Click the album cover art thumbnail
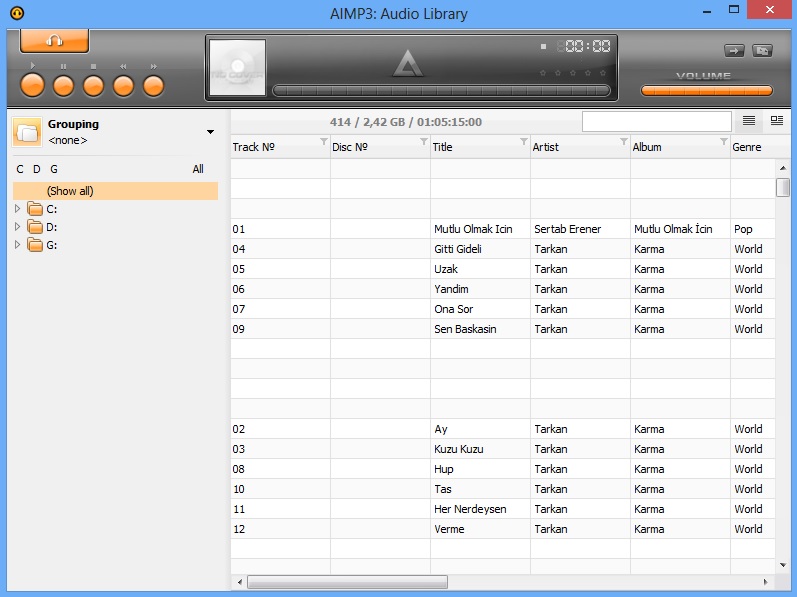This screenshot has width=797, height=597. [238, 67]
